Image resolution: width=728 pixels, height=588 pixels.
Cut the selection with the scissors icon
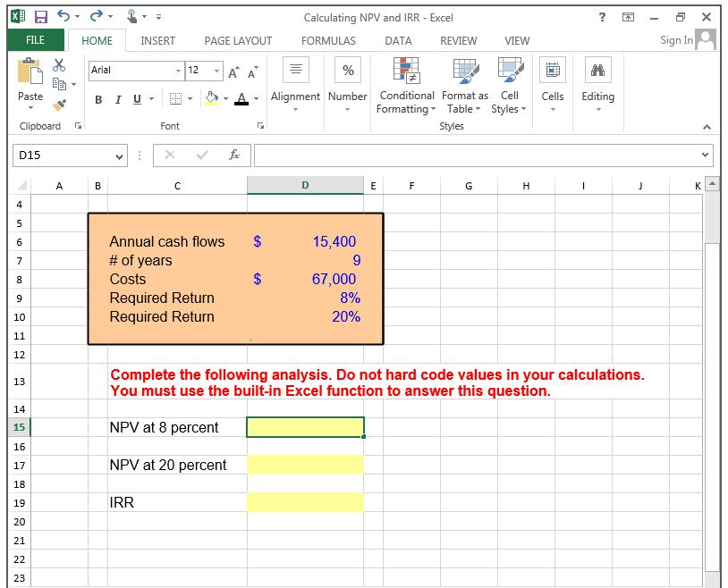pyautogui.click(x=58, y=64)
